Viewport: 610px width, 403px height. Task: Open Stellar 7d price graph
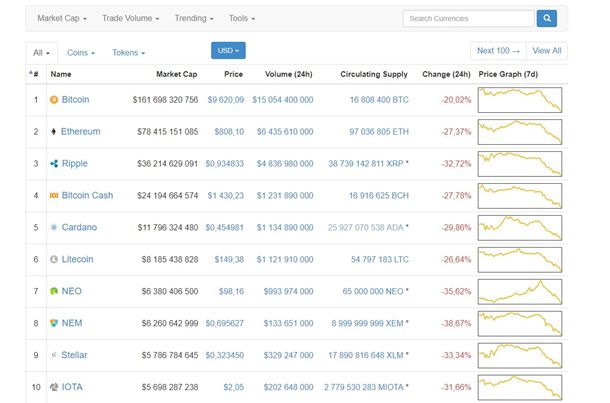coord(520,355)
